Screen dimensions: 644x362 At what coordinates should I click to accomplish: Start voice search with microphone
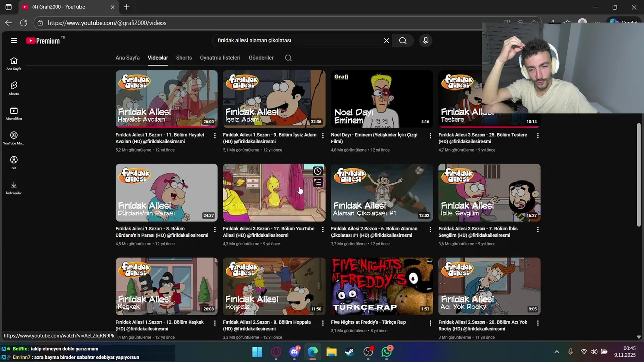click(426, 41)
